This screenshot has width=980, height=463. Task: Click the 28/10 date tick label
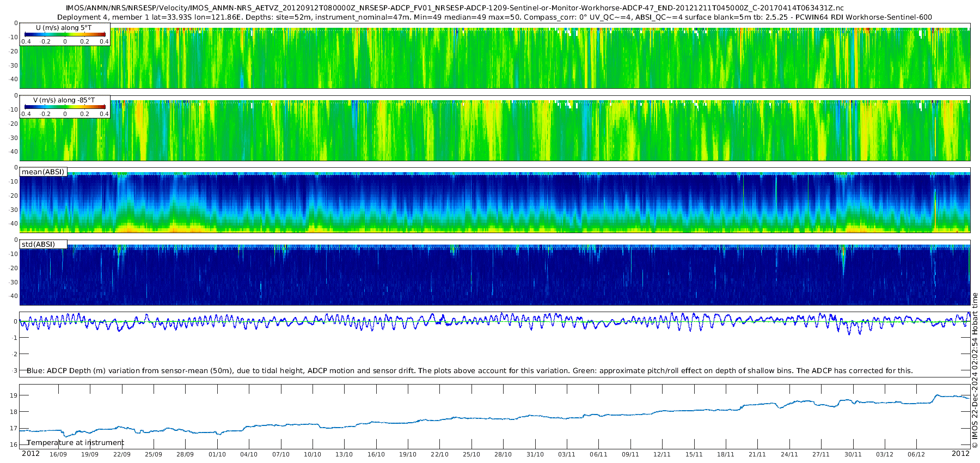click(x=503, y=454)
